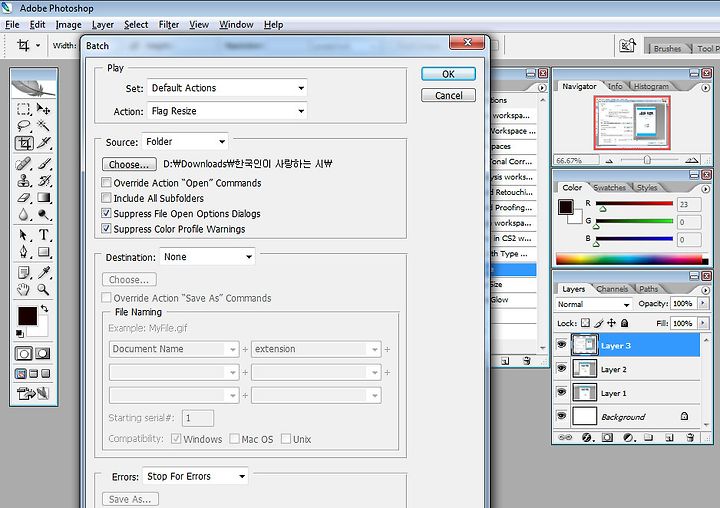Switch to the Swatches tab
Screen dimensions: 720x508
pyautogui.click(x=609, y=187)
